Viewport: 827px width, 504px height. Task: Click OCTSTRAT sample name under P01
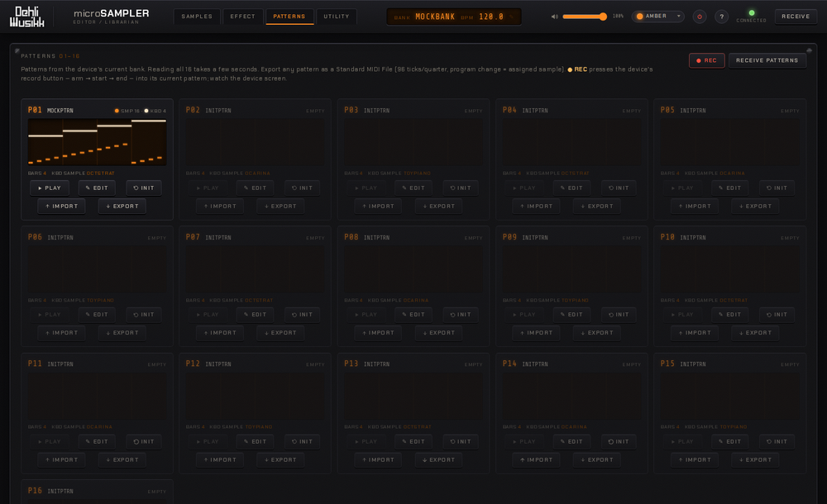click(x=100, y=174)
